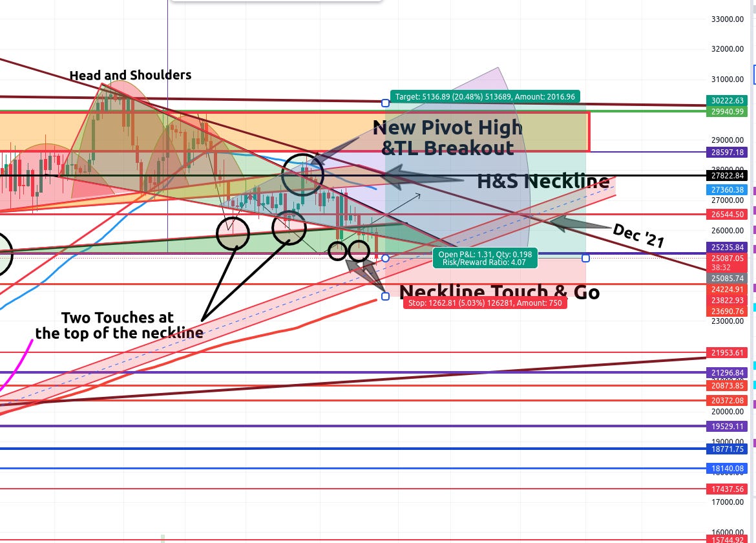Select the 'New Pivot High &TL Breakout' text label
The image size is (756, 543).
447,138
